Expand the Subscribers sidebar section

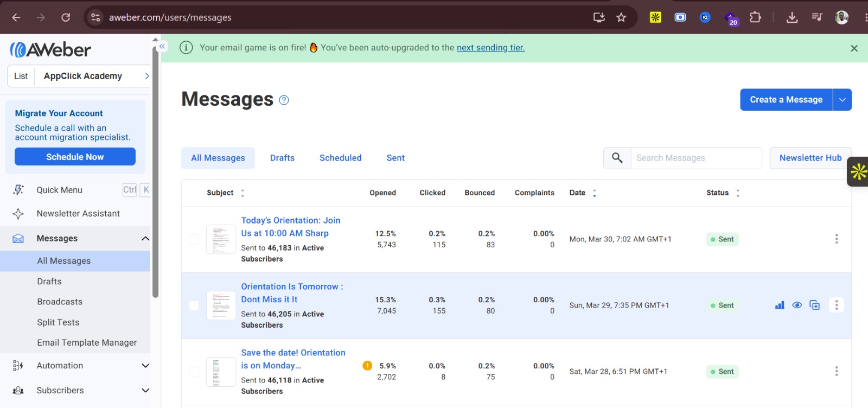click(145, 391)
